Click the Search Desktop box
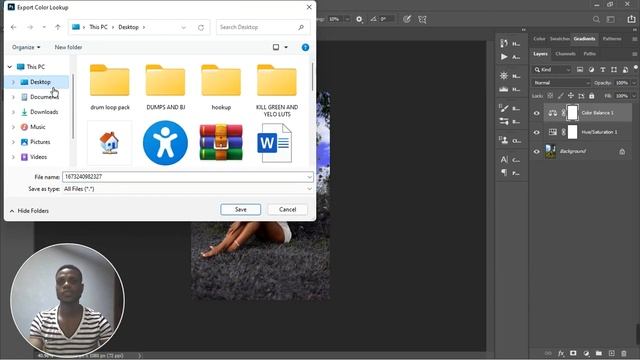The image size is (640, 360). pyautogui.click(x=262, y=27)
